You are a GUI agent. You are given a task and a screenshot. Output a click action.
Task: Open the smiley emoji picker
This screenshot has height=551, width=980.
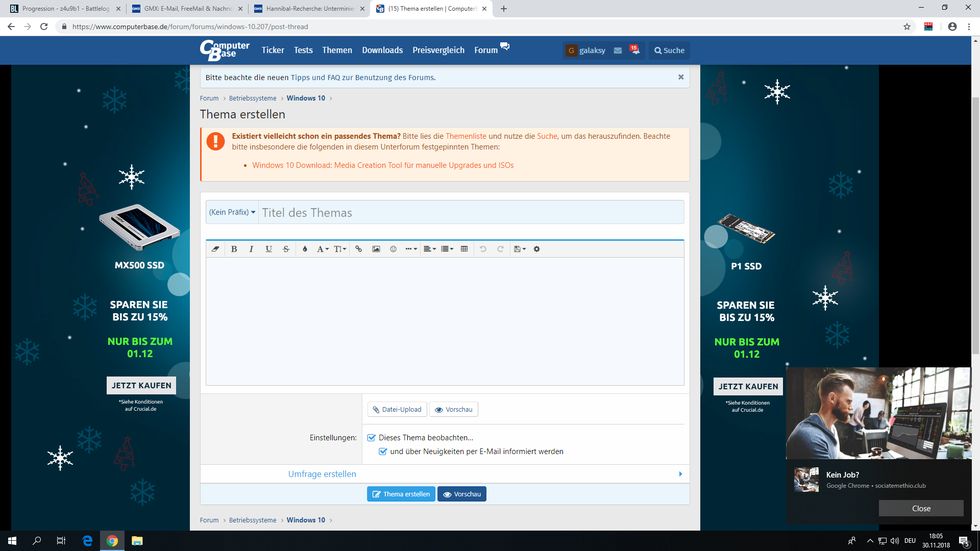[393, 249]
